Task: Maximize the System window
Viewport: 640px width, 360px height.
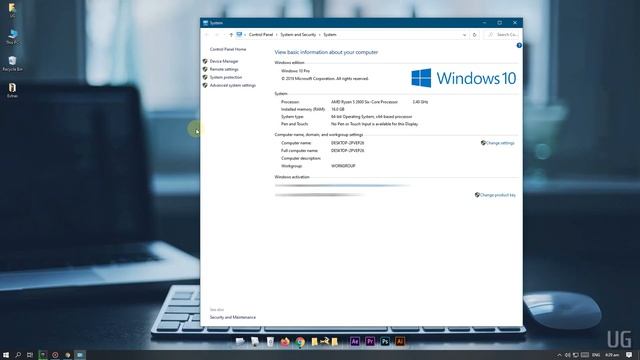Action: click(499, 23)
